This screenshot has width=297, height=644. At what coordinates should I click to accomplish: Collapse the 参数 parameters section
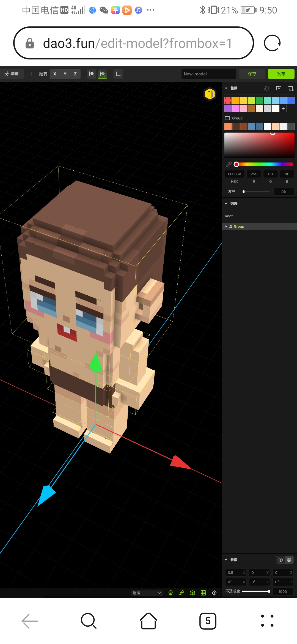[x=226, y=560]
